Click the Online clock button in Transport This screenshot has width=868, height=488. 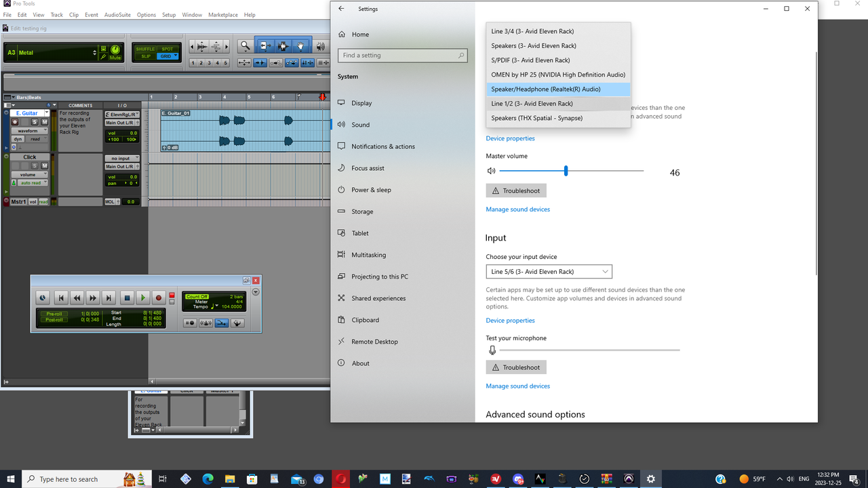43,298
